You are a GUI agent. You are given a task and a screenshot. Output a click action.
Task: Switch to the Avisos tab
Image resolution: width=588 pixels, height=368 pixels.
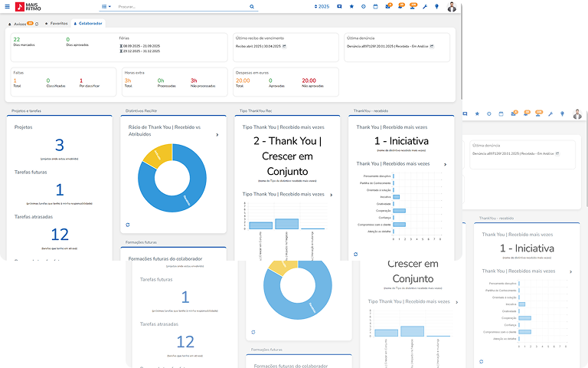point(24,24)
